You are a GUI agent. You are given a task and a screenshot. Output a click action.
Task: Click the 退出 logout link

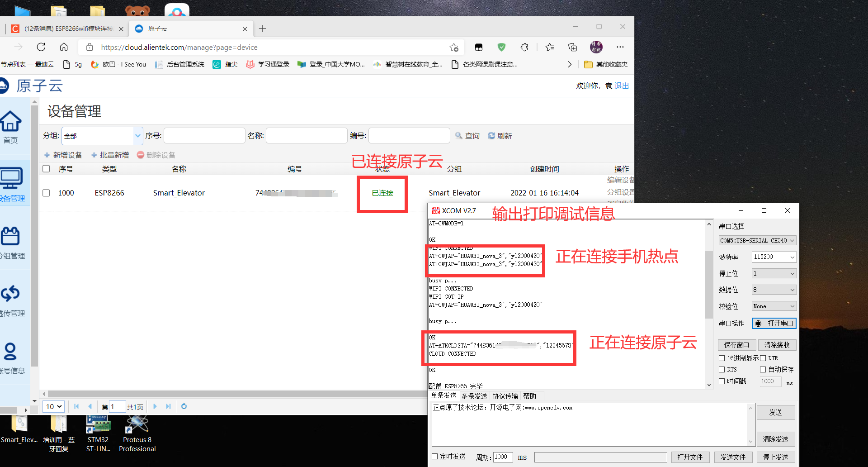(x=622, y=86)
